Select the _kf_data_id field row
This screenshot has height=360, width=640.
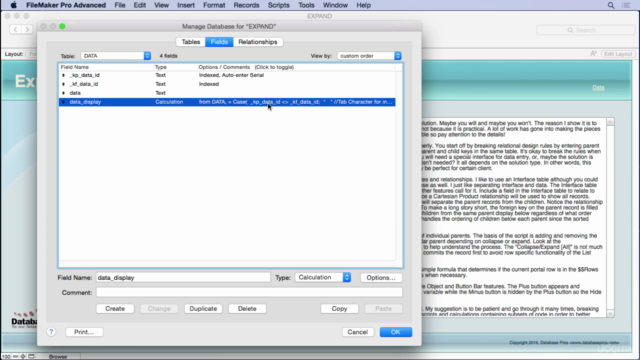pos(227,84)
